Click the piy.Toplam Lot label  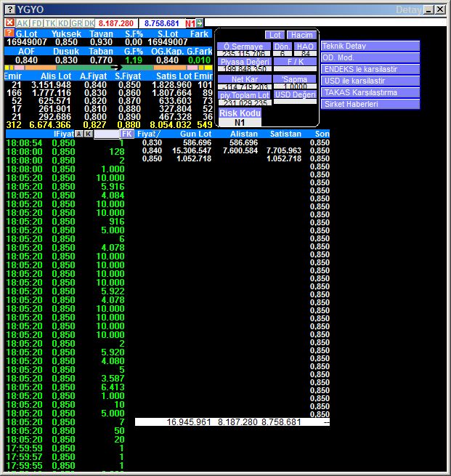tap(245, 95)
